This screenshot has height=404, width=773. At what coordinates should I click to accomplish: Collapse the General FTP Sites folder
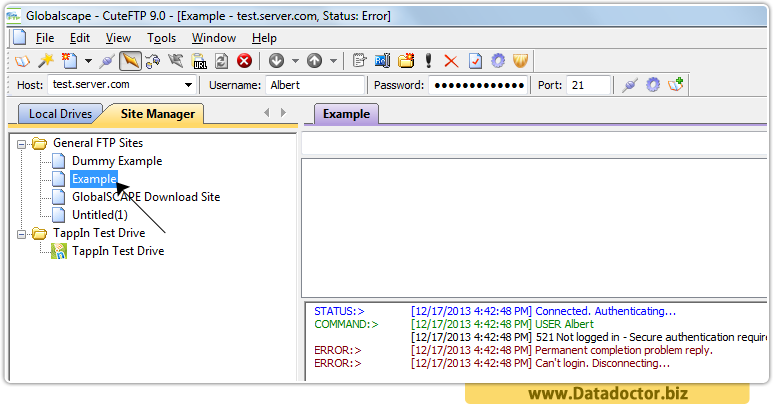pyautogui.click(x=21, y=144)
